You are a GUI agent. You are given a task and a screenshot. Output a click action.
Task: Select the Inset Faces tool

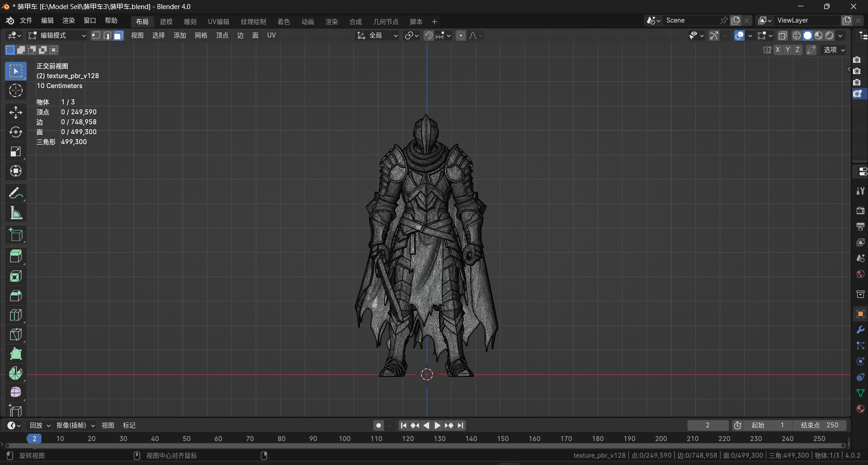[16, 276]
